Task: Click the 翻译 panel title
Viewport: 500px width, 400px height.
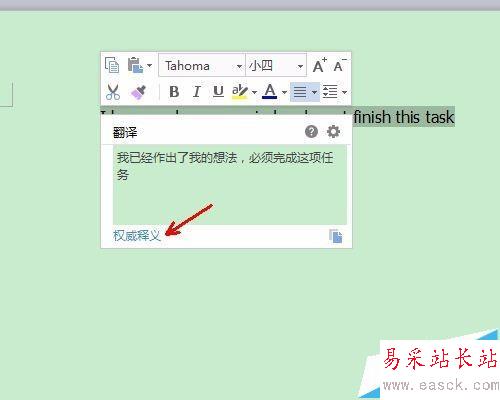Action: click(125, 133)
